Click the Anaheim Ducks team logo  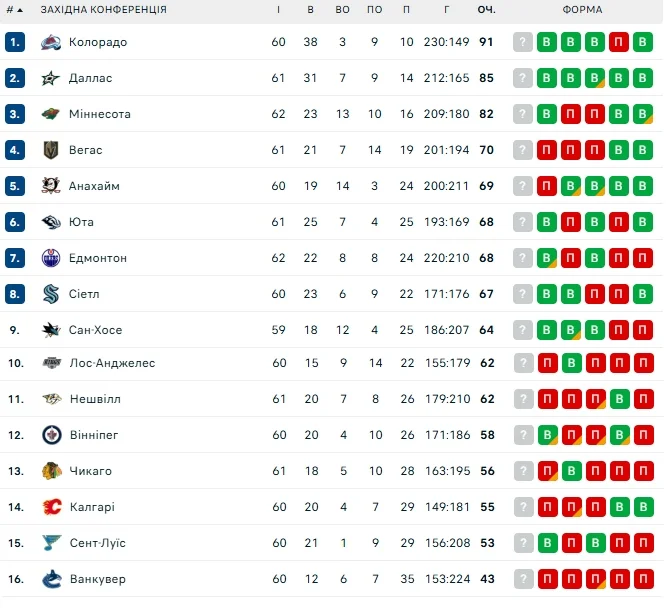[51, 186]
